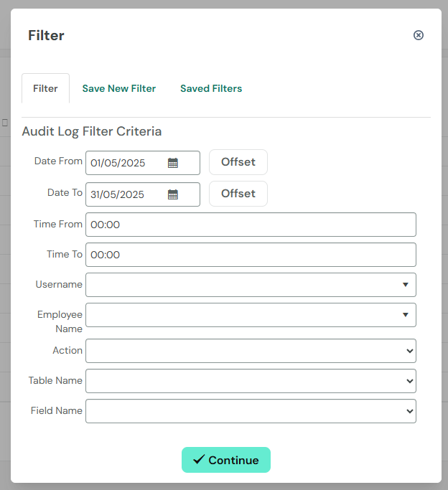
Task: Click the checkmark icon on Continue
Action: [199, 459]
